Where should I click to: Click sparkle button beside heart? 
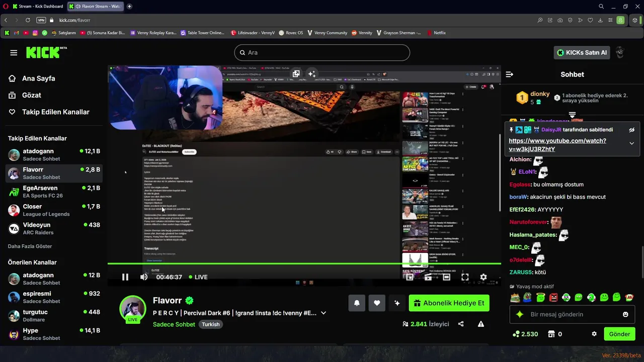[x=397, y=303]
